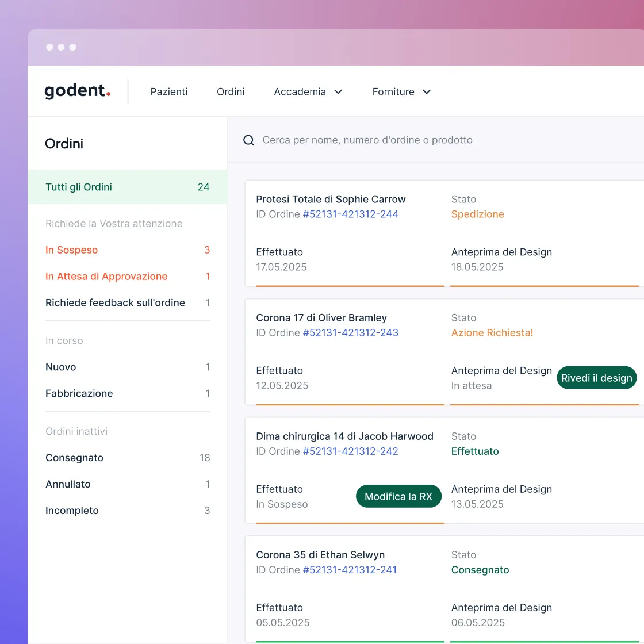Click the Consegnato status in Selwyn order
Image resolution: width=644 pixels, height=644 pixels.
pos(480,570)
